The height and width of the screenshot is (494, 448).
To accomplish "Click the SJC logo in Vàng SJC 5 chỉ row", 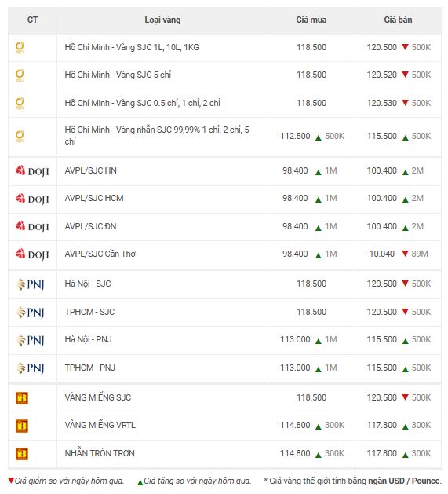I will 20,75.
